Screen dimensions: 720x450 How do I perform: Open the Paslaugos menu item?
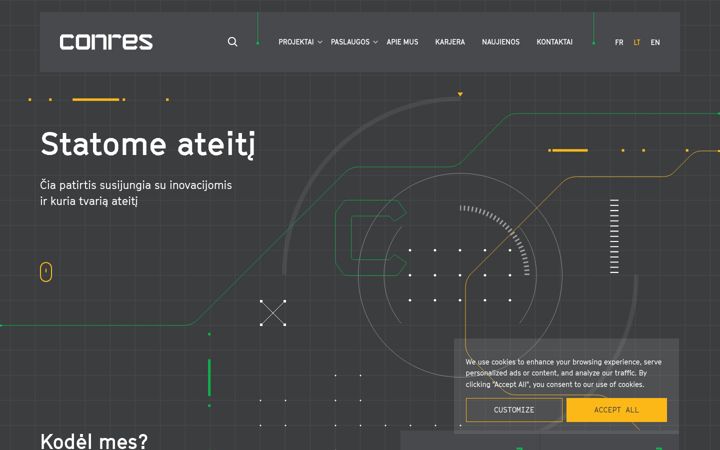[x=350, y=42]
